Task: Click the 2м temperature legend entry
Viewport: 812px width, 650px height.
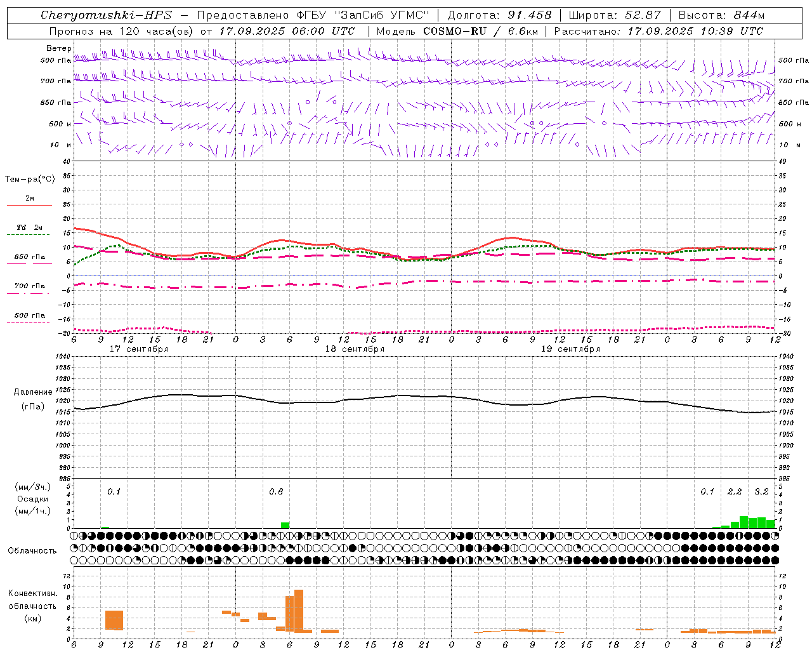Action: click(x=30, y=199)
